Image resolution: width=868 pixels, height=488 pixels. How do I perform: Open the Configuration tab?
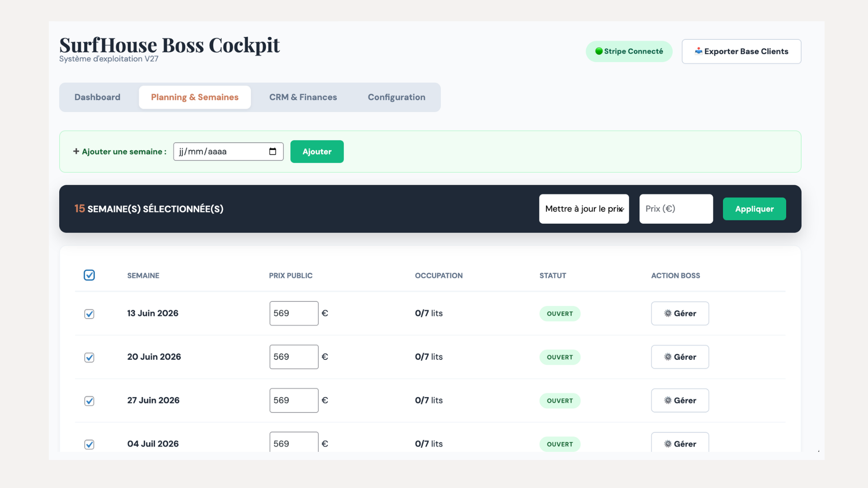(x=396, y=97)
